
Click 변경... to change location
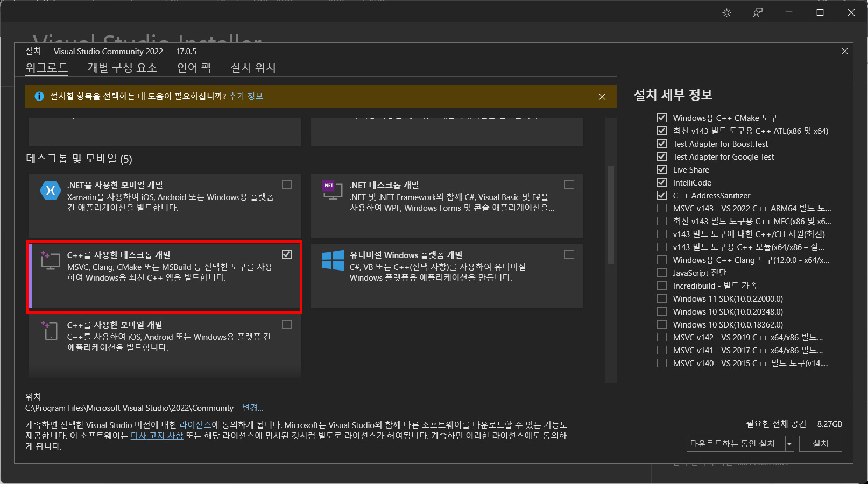click(252, 408)
